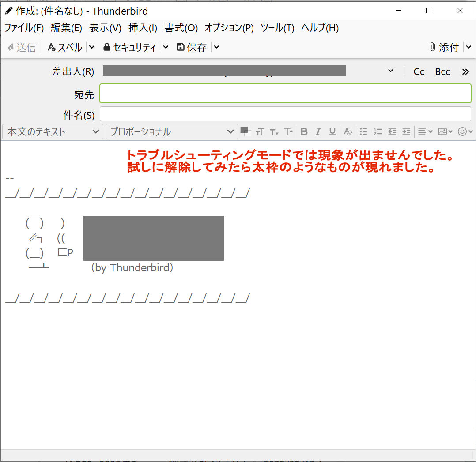This screenshot has height=462, width=476.
Task: Add a Bcc recipient field
Action: [x=442, y=71]
